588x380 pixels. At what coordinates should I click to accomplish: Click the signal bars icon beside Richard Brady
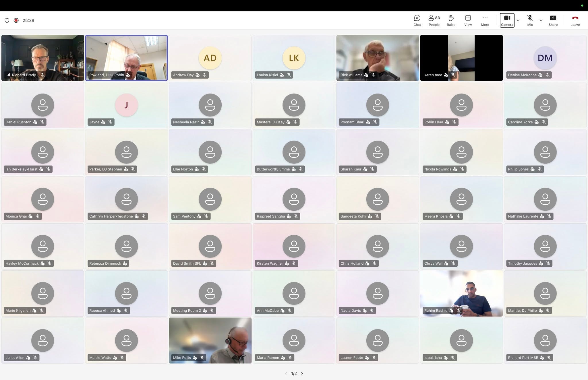8,75
